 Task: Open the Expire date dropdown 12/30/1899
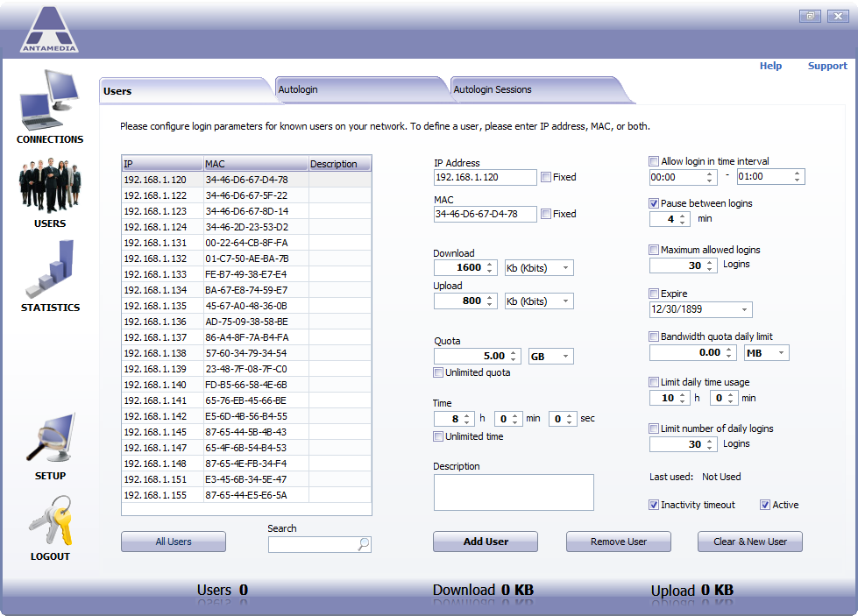[x=699, y=309]
